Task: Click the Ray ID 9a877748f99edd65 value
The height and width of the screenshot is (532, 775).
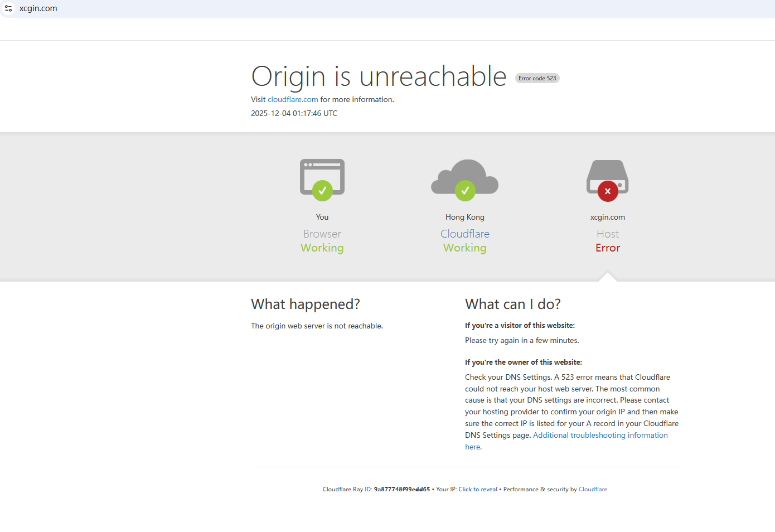Action: click(401, 489)
